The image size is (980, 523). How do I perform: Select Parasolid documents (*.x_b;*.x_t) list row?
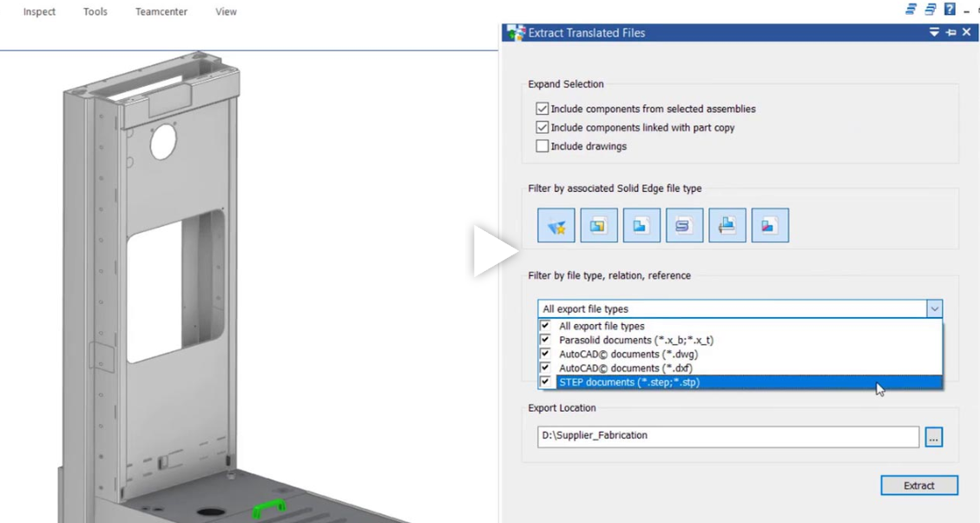click(x=740, y=341)
